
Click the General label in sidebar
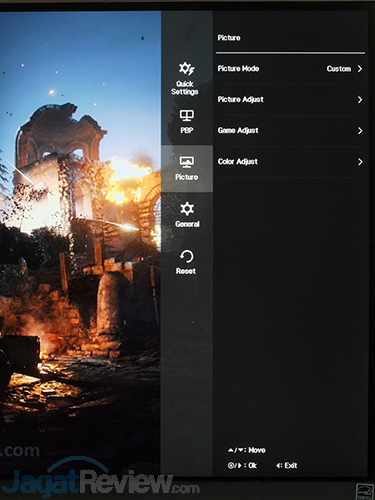[187, 224]
